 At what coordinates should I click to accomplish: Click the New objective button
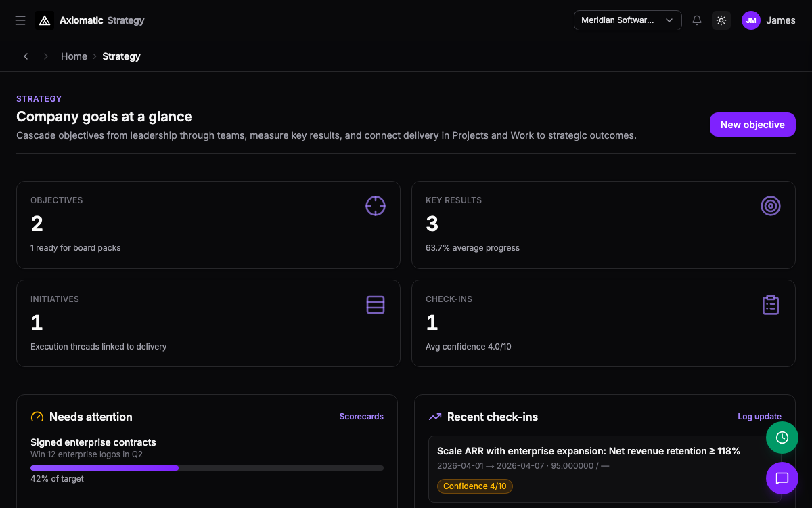pyautogui.click(x=752, y=125)
